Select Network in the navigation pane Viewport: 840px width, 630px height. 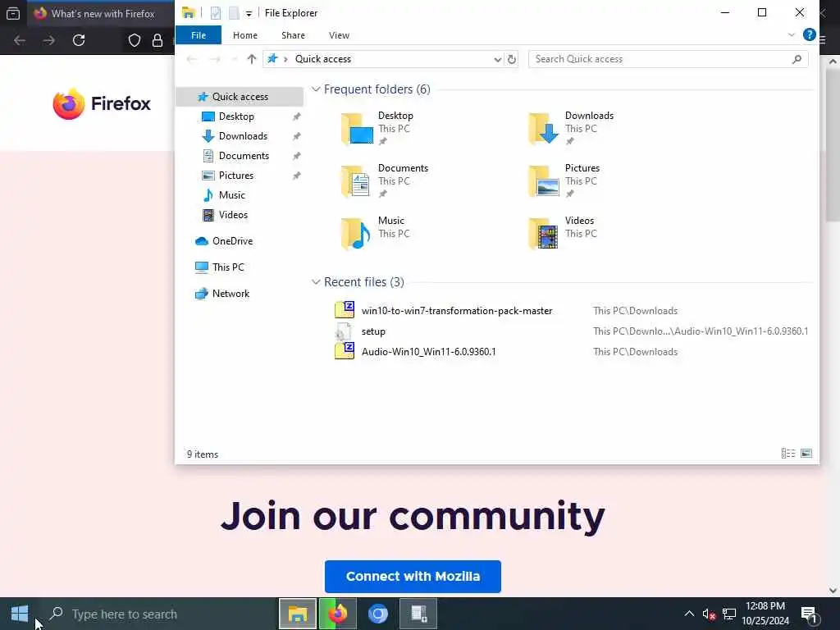(x=231, y=294)
